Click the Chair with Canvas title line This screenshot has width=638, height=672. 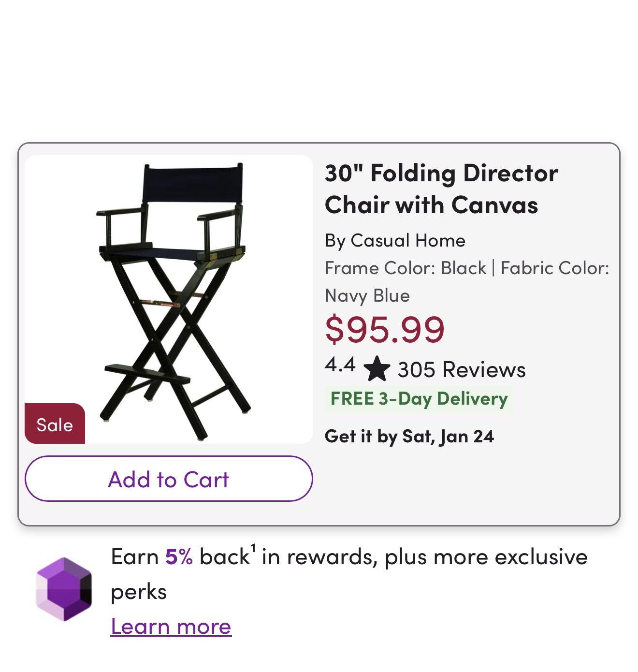[x=431, y=205]
